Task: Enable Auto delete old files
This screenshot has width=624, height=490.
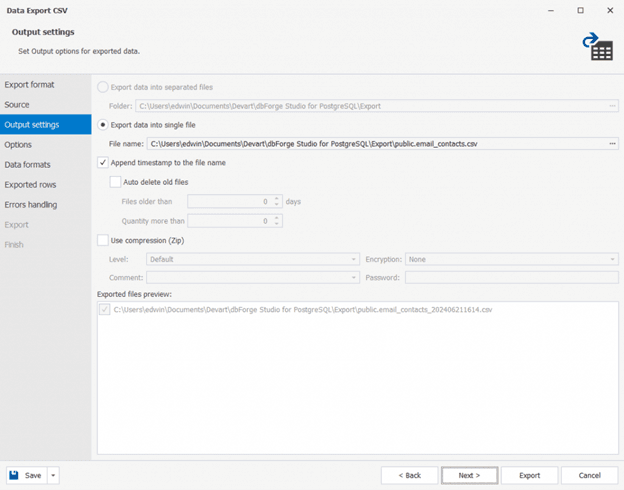Action: tap(115, 182)
